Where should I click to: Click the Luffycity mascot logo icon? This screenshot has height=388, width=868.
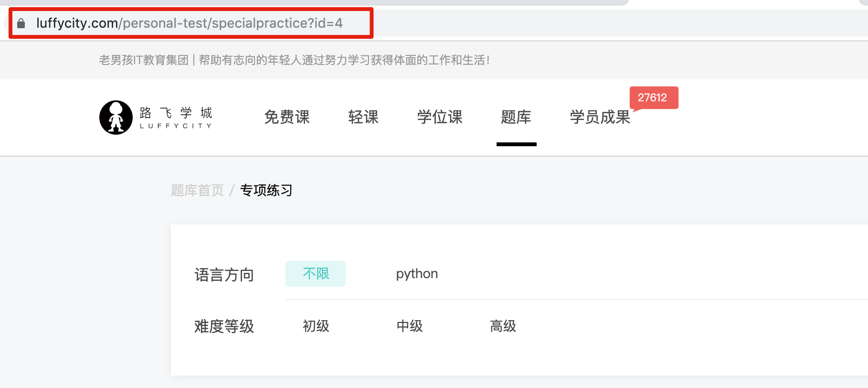[116, 118]
